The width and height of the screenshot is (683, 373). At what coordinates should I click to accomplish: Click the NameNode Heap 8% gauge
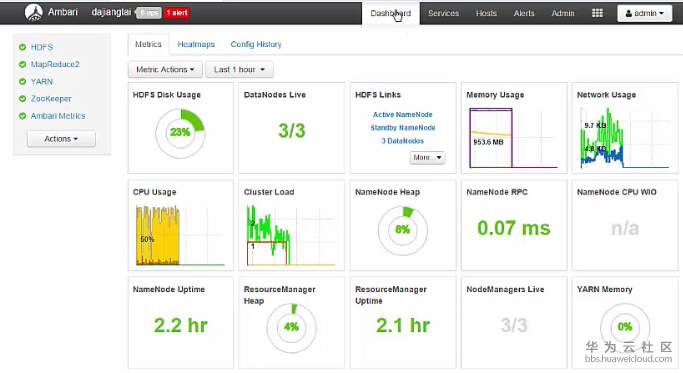[402, 230]
